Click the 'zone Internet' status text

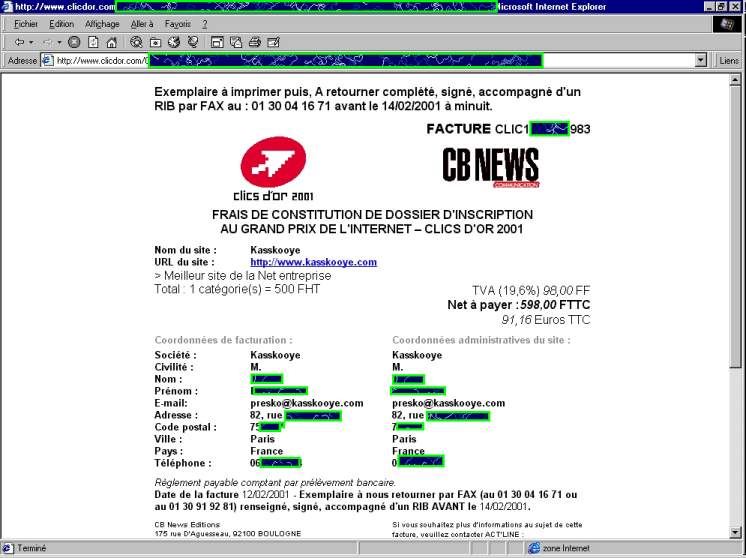click(566, 548)
